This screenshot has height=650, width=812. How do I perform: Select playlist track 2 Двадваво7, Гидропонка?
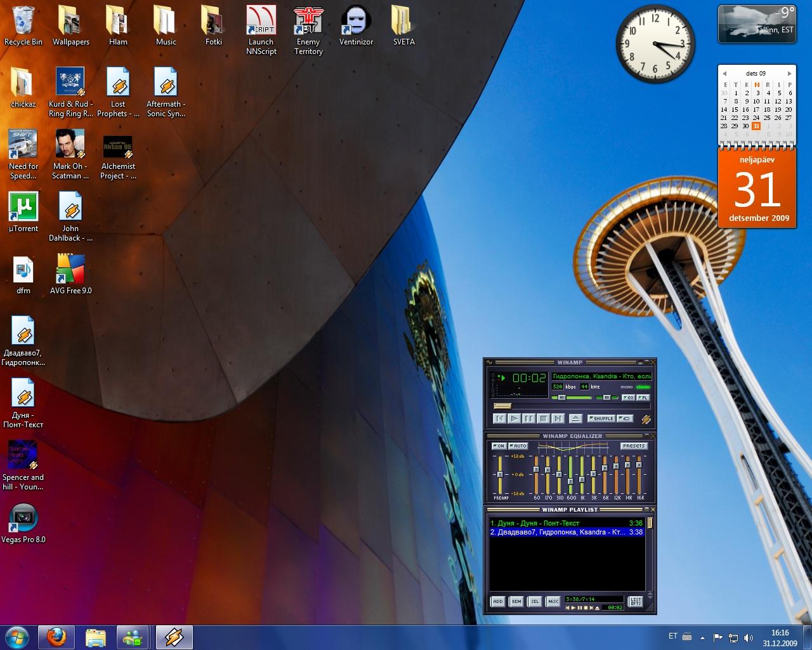[x=566, y=532]
